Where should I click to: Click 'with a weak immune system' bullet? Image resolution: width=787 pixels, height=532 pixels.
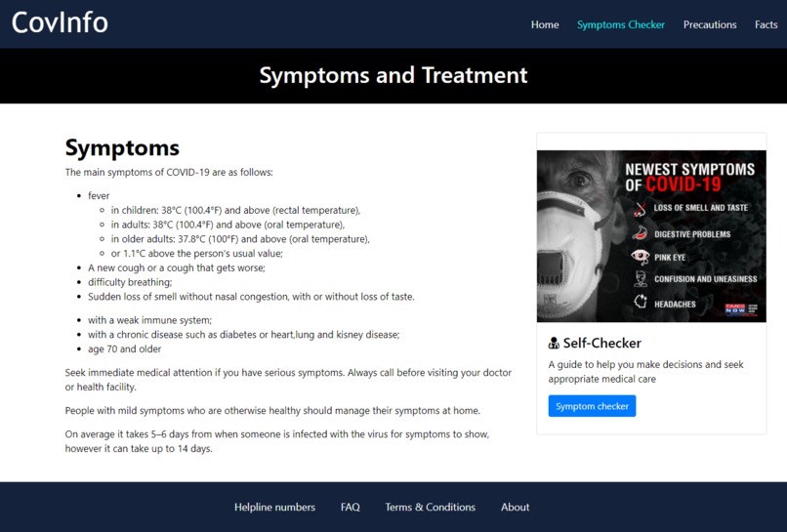(149, 320)
